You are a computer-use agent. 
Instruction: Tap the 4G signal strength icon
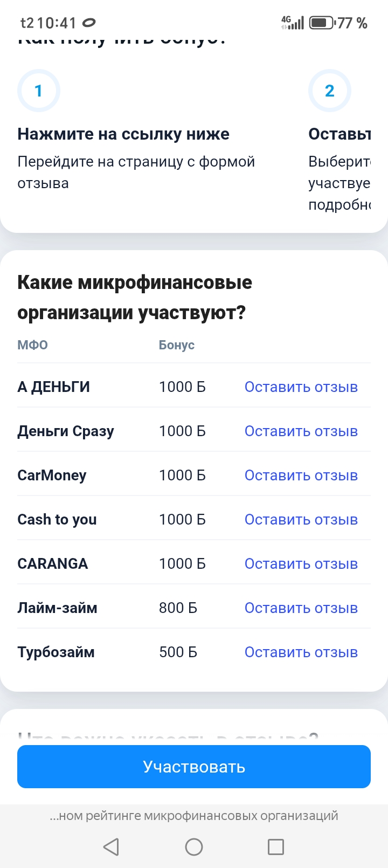[293, 23]
